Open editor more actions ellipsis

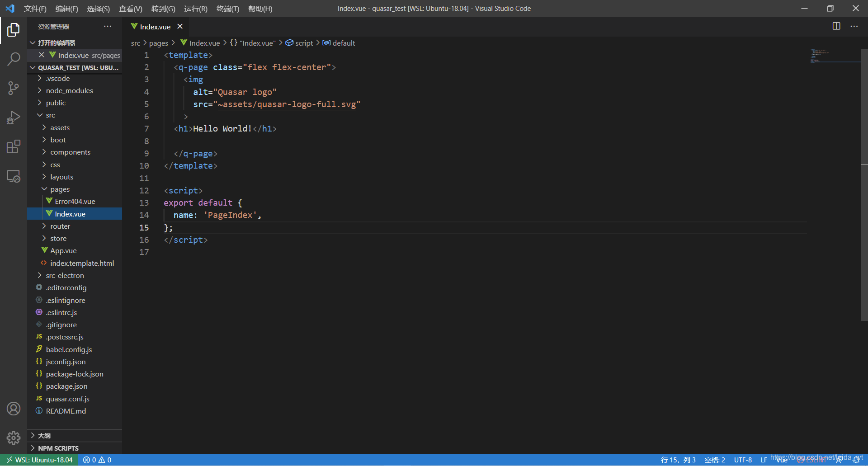pos(854,26)
